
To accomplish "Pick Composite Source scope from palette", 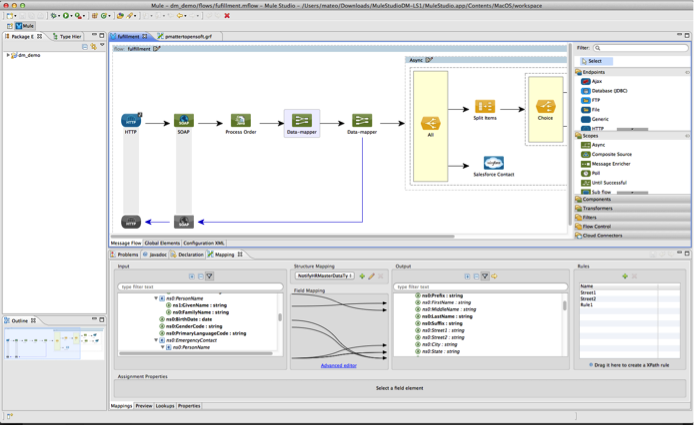I will (606, 155).
